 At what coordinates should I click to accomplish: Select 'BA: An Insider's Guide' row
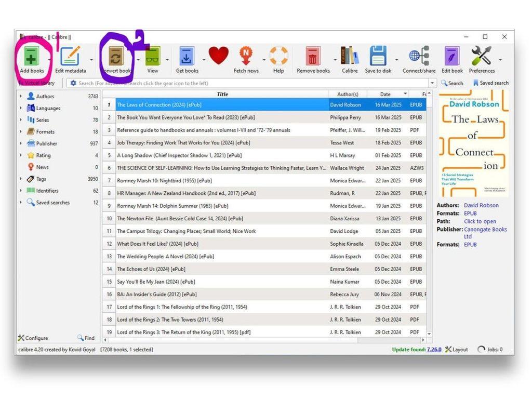tap(264, 295)
